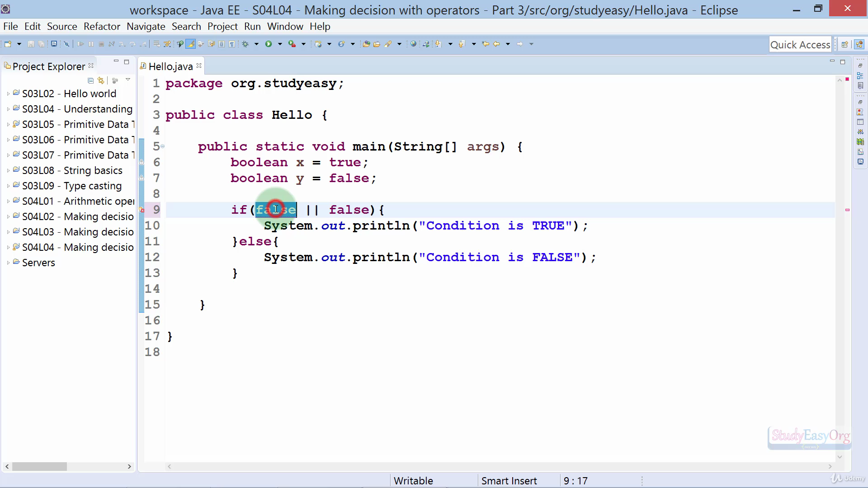Open the Refactor menu

(102, 26)
